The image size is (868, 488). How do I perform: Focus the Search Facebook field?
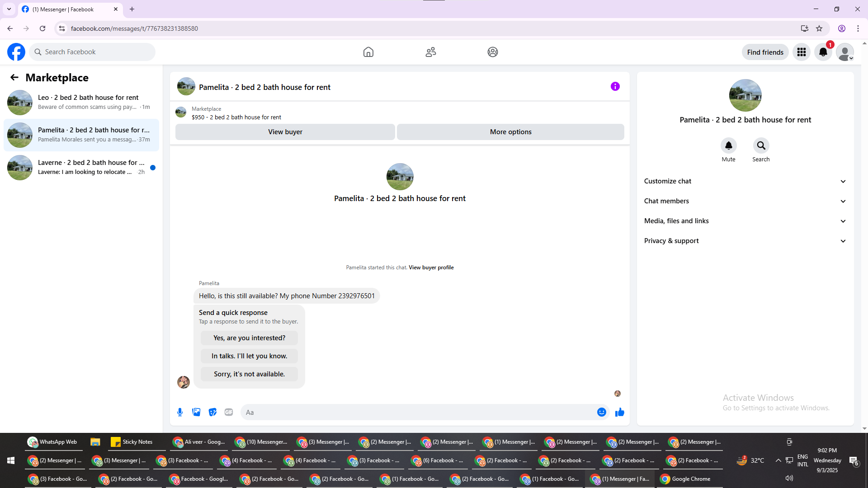coord(92,52)
